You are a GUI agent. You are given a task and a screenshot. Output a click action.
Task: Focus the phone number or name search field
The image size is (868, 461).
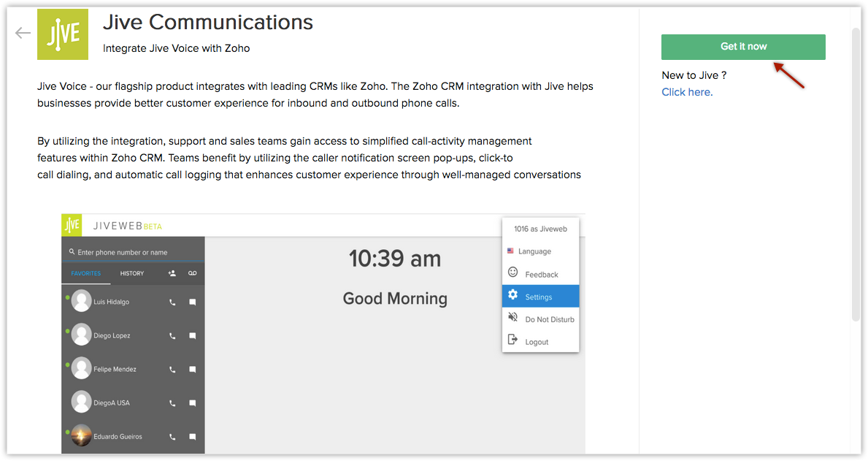click(133, 252)
